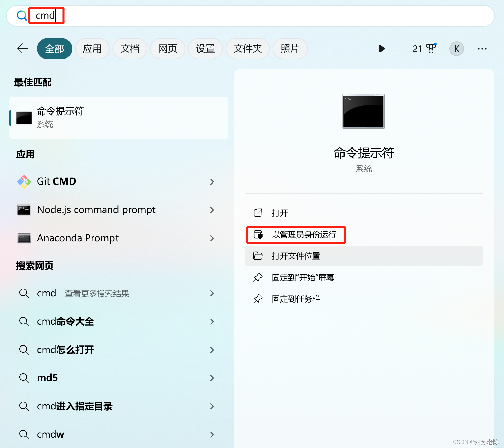Switch to the 应用 filter tab
504x448 pixels.
pyautogui.click(x=92, y=49)
